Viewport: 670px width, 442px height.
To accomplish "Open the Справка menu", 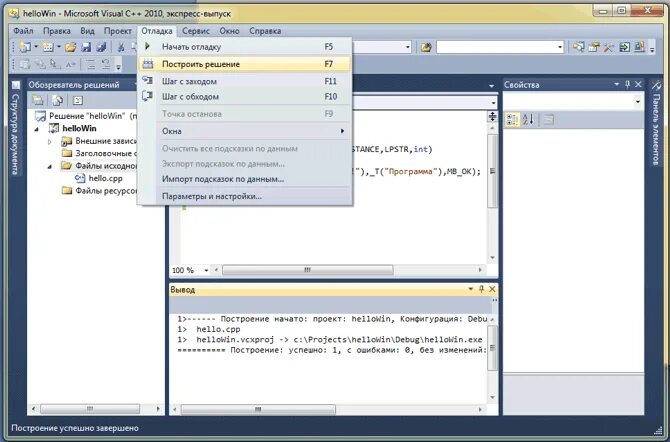I will [265, 31].
